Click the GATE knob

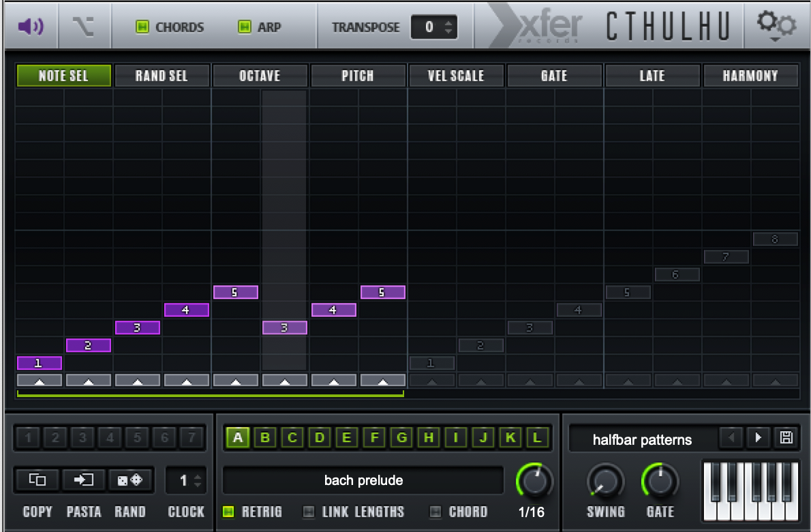click(x=660, y=482)
